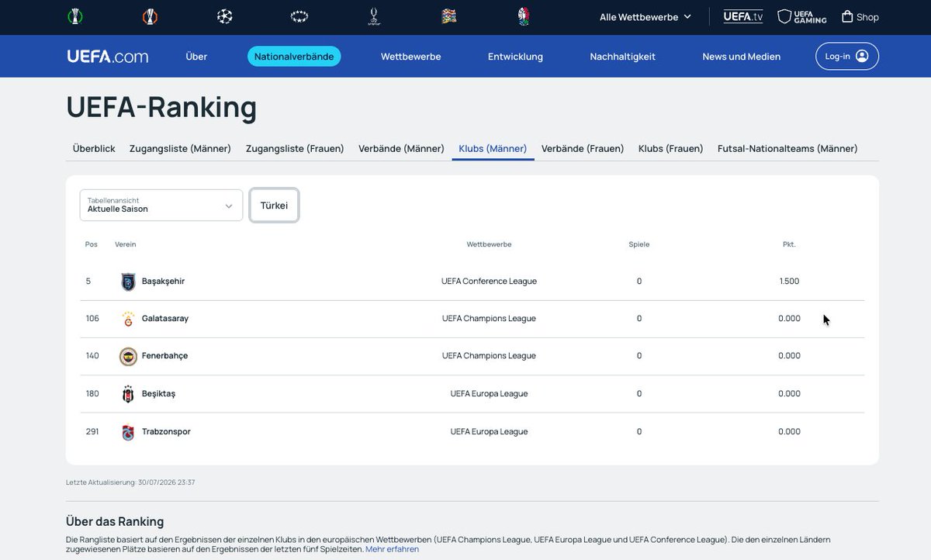Click position number 140
This screenshot has width=931, height=560.
[92, 356]
